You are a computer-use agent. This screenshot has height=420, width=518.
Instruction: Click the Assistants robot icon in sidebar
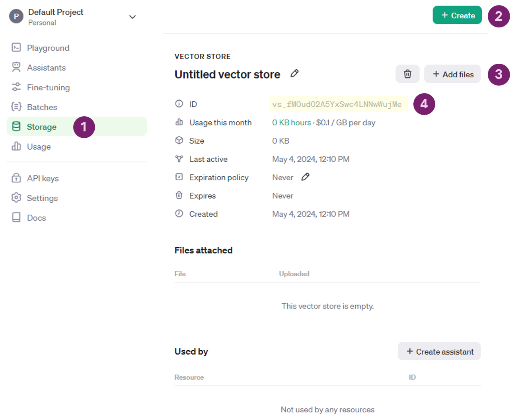point(16,67)
